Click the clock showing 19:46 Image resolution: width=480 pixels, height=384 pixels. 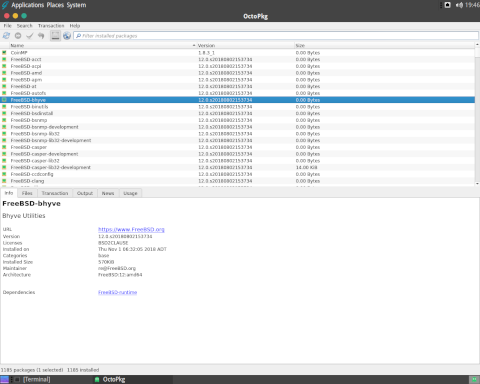[x=472, y=5]
